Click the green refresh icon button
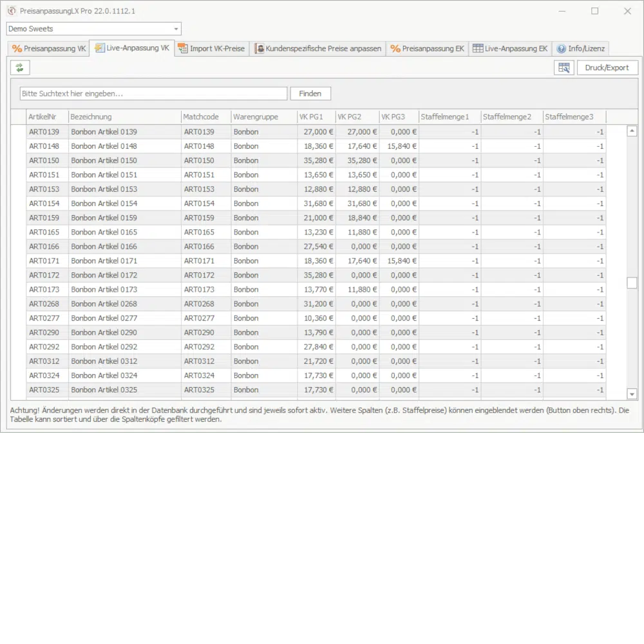Image resolution: width=644 pixels, height=644 pixels. 20,68
